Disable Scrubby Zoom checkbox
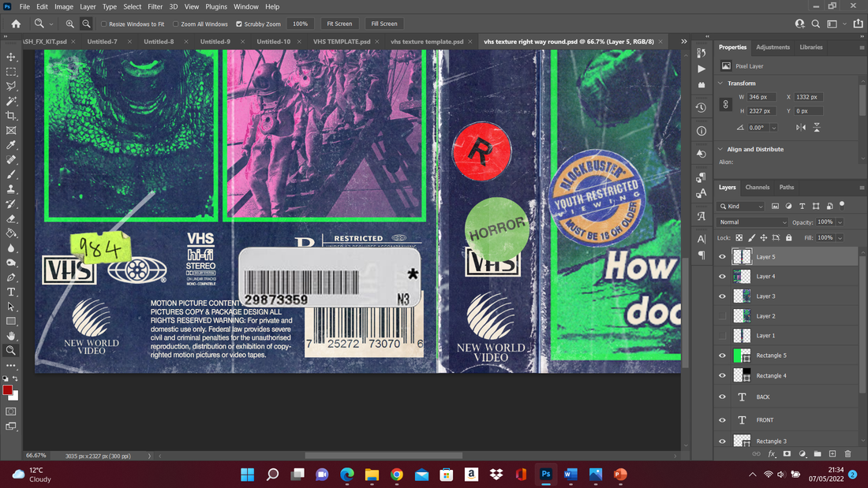Viewport: 868px width, 488px height. 239,24
